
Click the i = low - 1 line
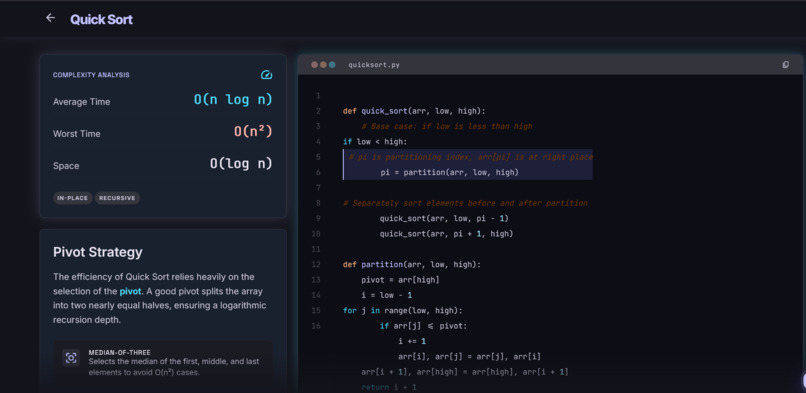point(387,295)
